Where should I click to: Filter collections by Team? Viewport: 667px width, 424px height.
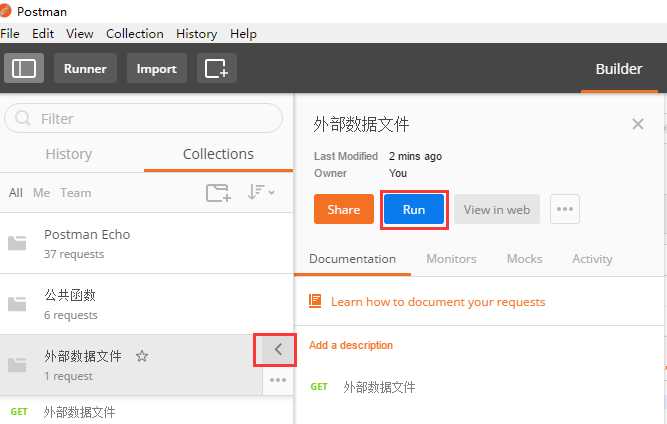tap(76, 193)
